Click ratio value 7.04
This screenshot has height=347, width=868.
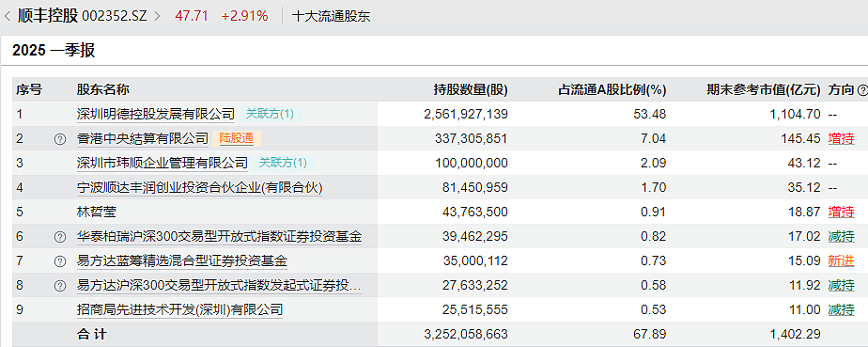pyautogui.click(x=655, y=138)
